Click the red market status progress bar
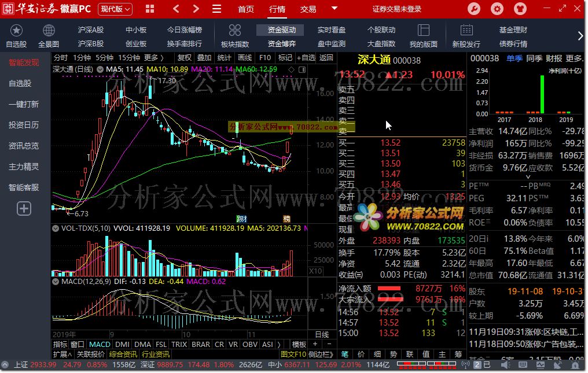This screenshot has height=373, width=588. [426, 364]
